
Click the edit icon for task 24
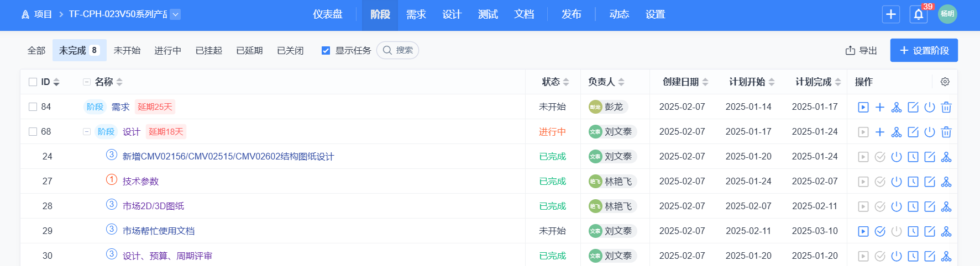coord(930,157)
